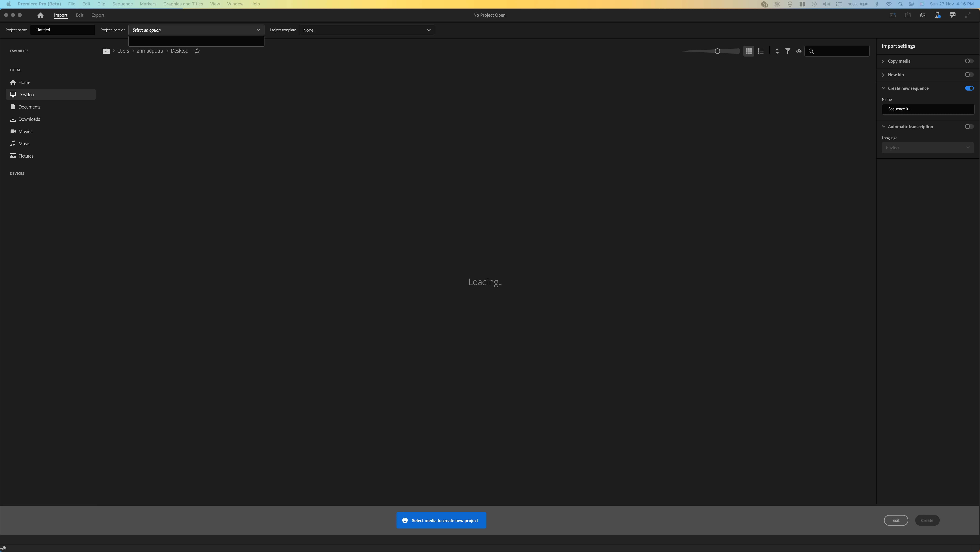Click the Quick Export share icon
Screen dimensions: 980x552
[908, 15]
